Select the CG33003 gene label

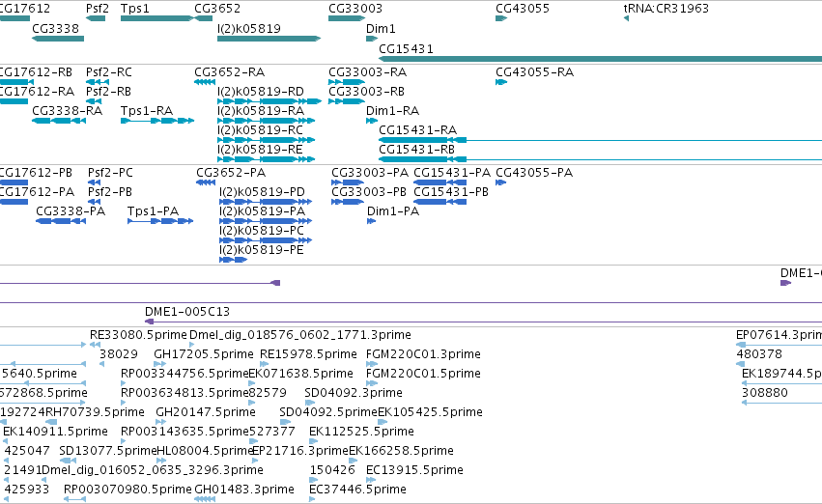(355, 9)
